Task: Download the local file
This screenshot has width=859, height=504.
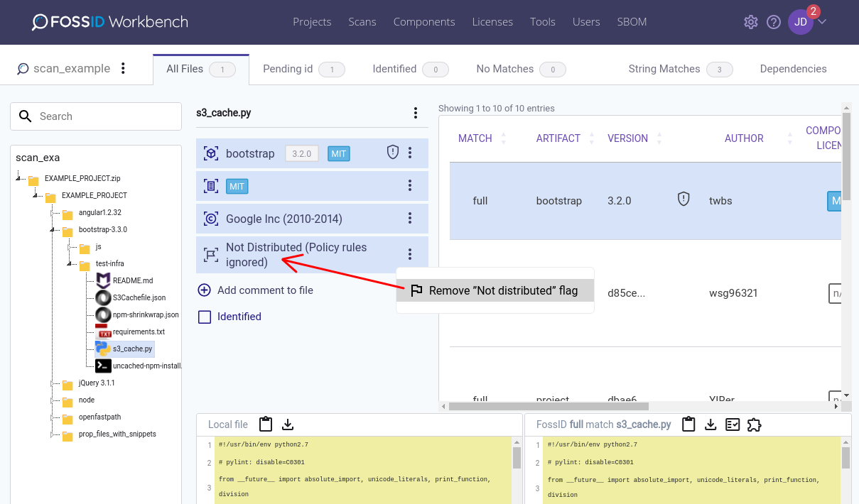Action: pos(288,424)
